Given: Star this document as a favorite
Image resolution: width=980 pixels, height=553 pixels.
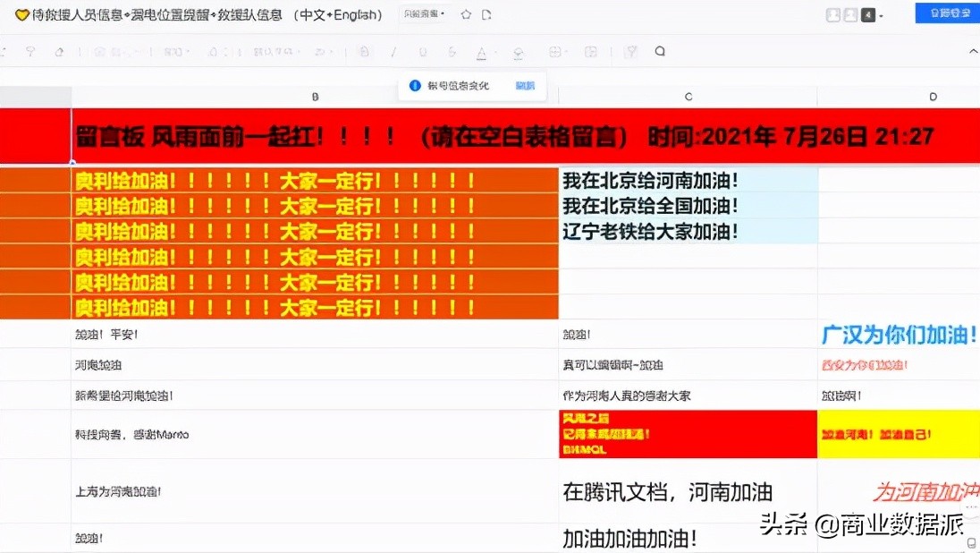Looking at the screenshot, I should point(465,13).
